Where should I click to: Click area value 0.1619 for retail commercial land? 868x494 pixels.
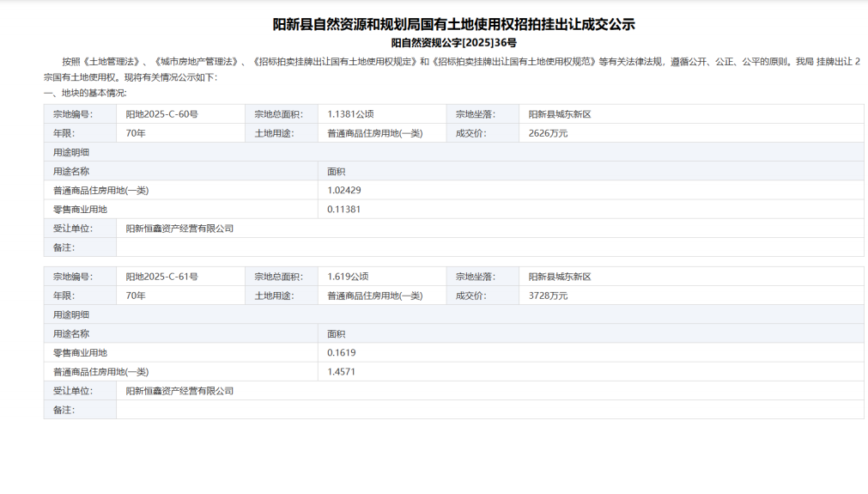click(342, 352)
